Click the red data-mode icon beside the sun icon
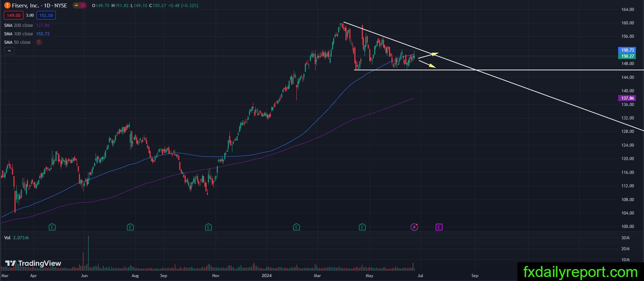This screenshot has width=644, height=281. click(x=83, y=5)
